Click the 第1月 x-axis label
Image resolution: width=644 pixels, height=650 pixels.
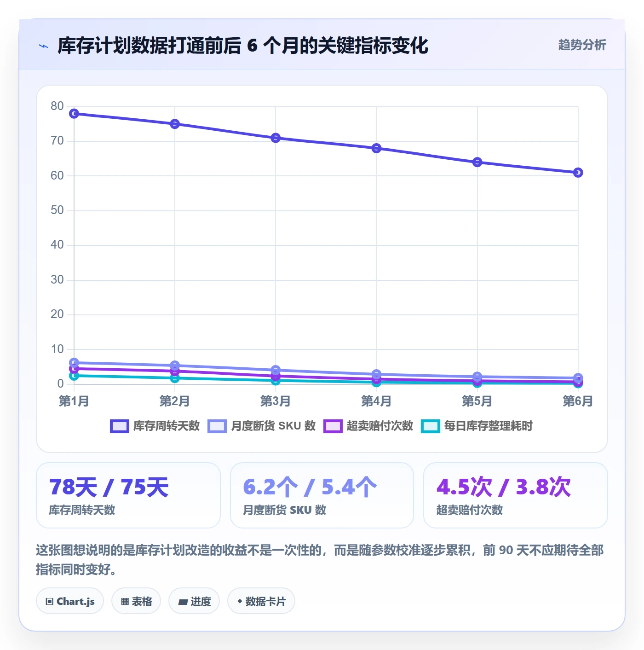(x=74, y=401)
